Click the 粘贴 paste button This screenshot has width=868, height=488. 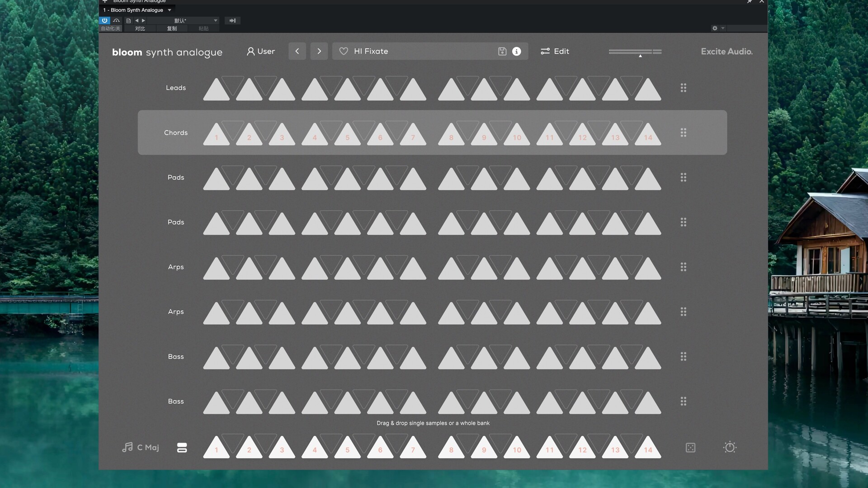[x=203, y=28]
